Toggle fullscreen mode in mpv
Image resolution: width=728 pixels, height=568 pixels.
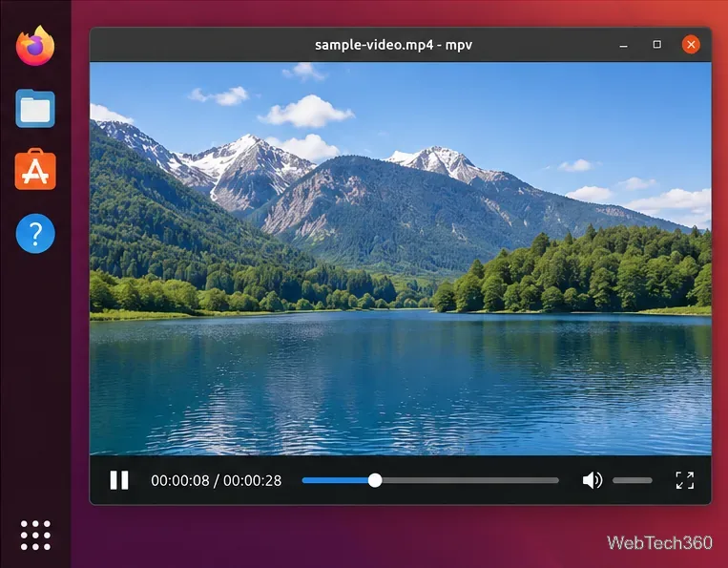(x=685, y=480)
